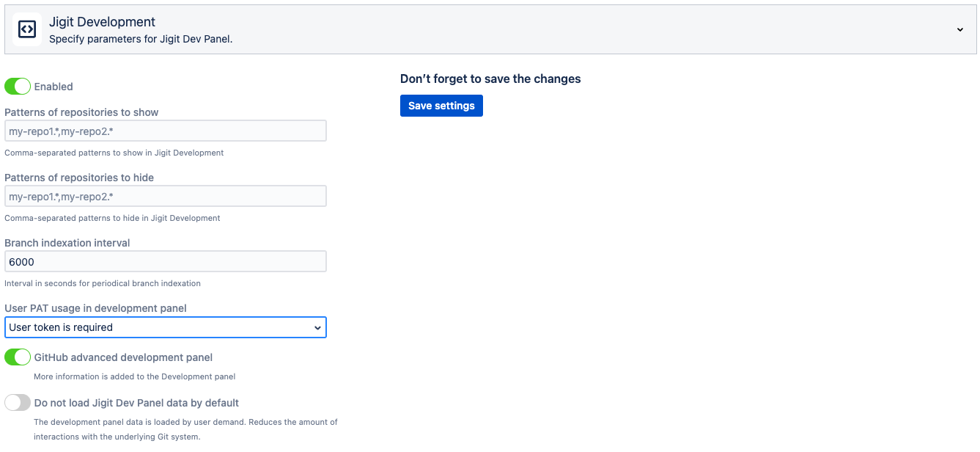Click the Jigit Development code brackets icon

click(x=27, y=29)
